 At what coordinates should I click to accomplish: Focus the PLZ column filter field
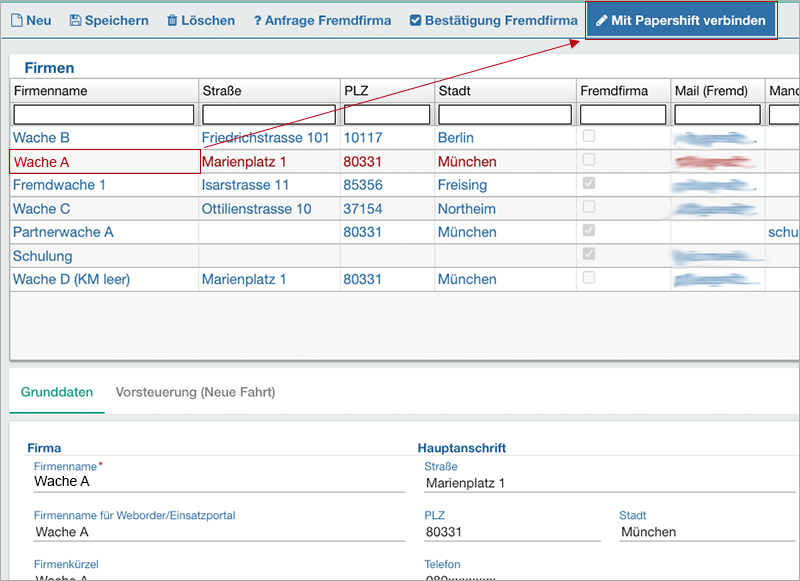pyautogui.click(x=387, y=114)
